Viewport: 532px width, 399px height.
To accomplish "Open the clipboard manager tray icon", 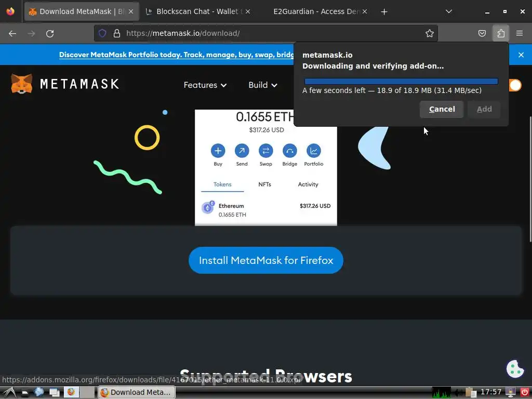I will point(471,393).
